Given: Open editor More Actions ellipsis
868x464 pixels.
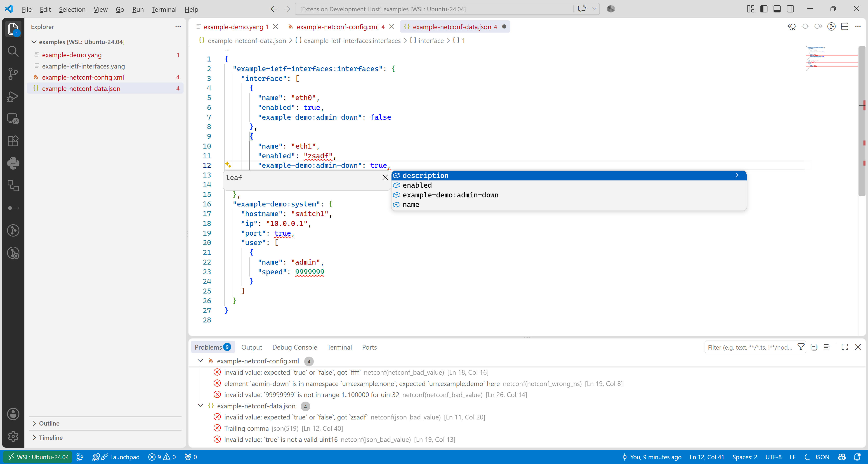Looking at the screenshot, I should coord(858,27).
